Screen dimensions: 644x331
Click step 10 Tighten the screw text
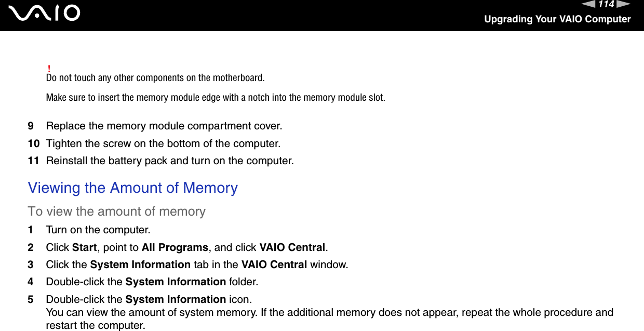(x=163, y=143)
